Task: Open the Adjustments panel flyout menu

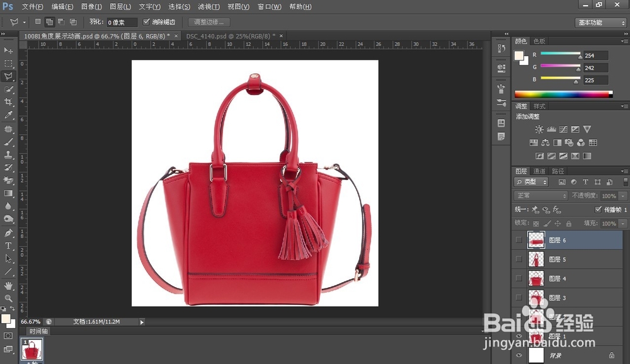Action: (624, 106)
